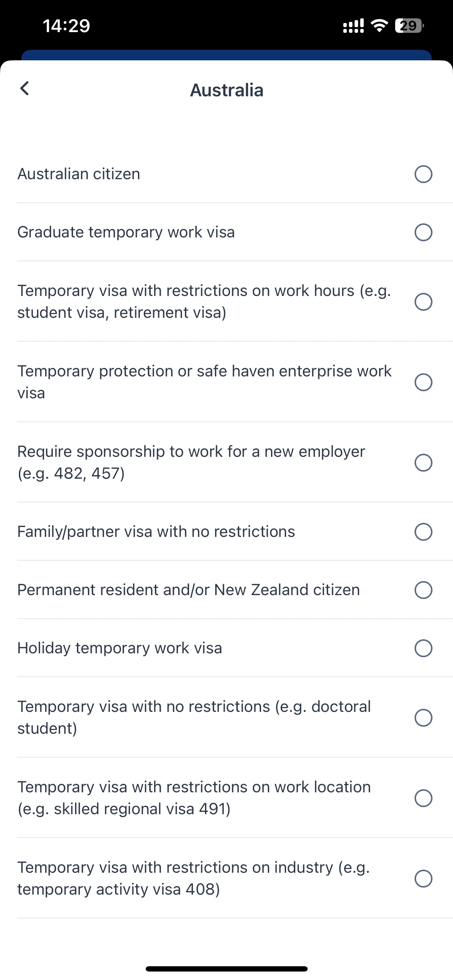
Task: Select Graduate temporary work visa radio button
Action: click(423, 232)
